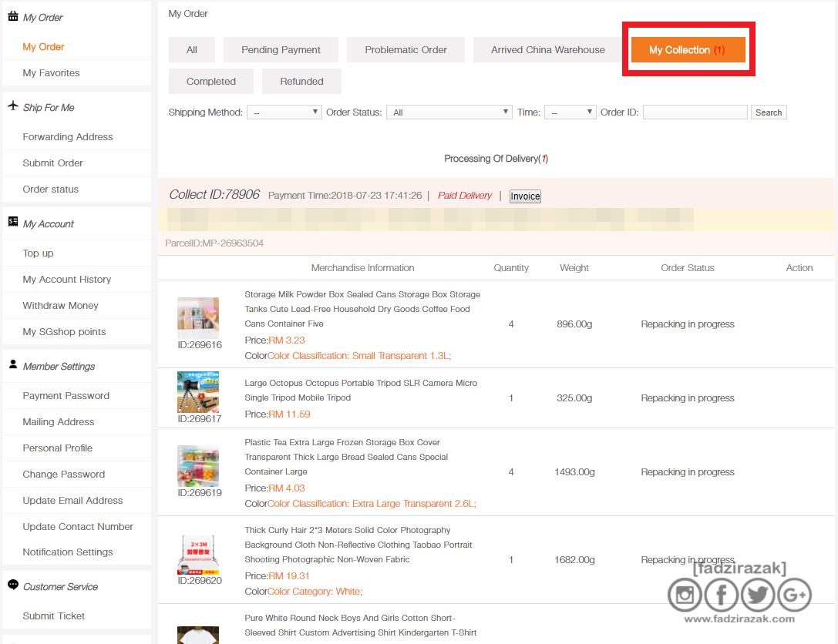
Task: Click the white T-shirt product thumbnail
Action: click(x=198, y=636)
